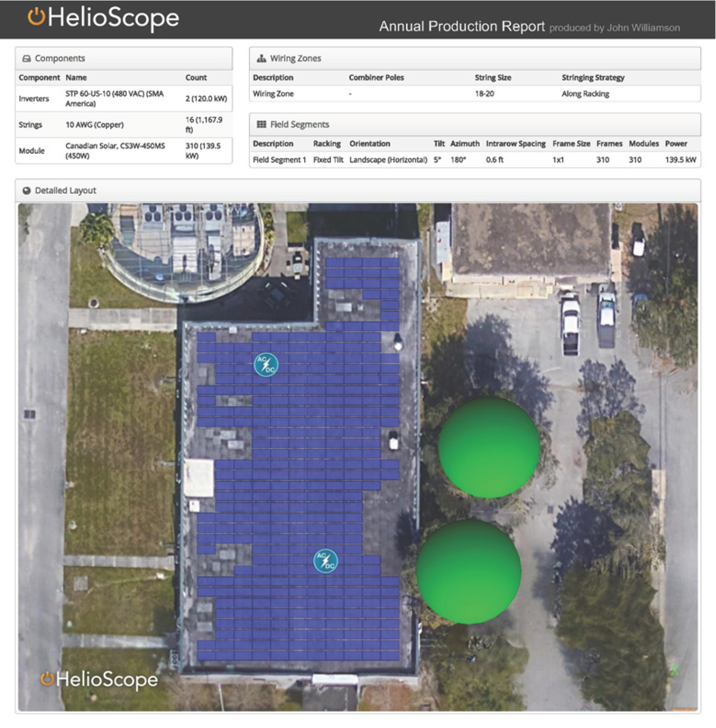This screenshot has width=716, height=728.
Task: Click the 'Along Racking' stringing strategy cell
Action: pyautogui.click(x=585, y=94)
